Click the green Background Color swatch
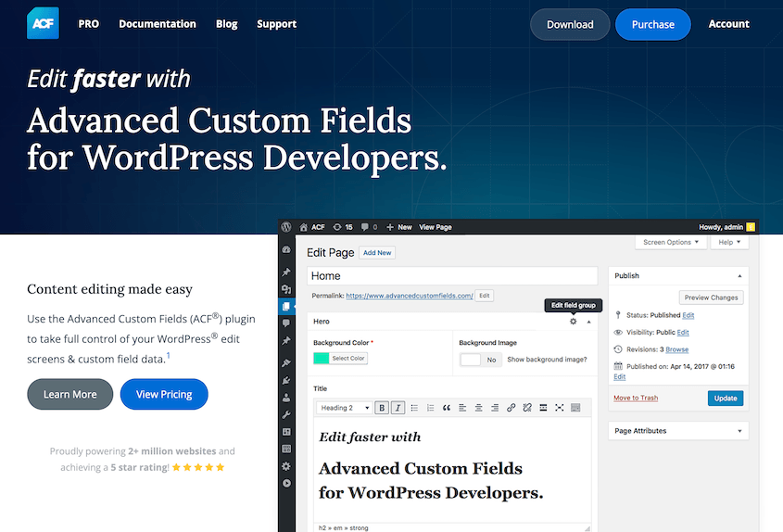The width and height of the screenshot is (783, 532). [x=322, y=358]
